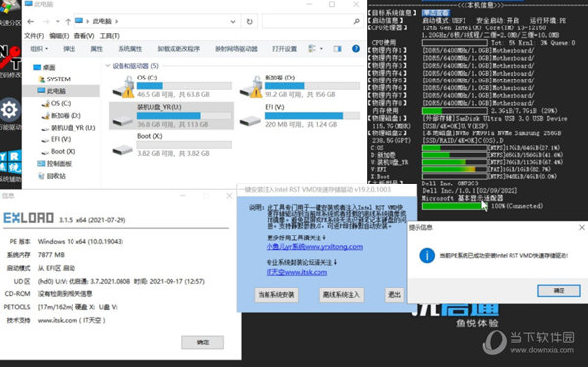Click 离线系统注入 in the Intel RST tool
The height and width of the screenshot is (367, 588).
pyautogui.click(x=341, y=295)
